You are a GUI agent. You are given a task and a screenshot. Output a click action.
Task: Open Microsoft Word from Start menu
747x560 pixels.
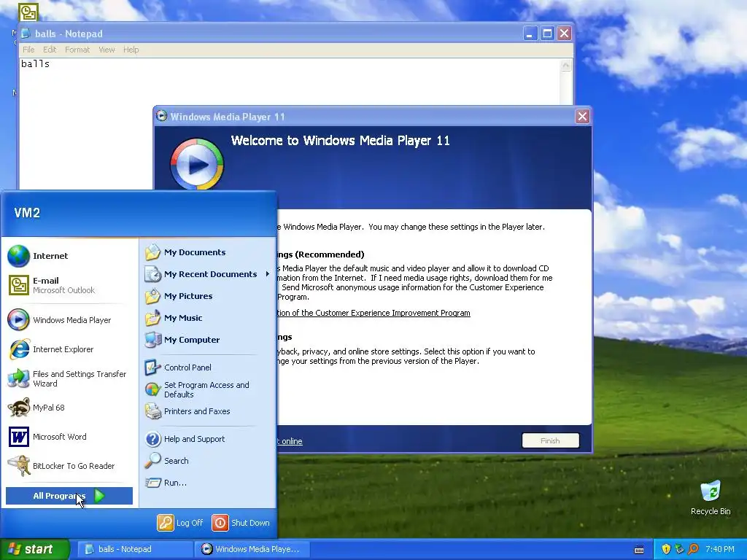pos(69,437)
